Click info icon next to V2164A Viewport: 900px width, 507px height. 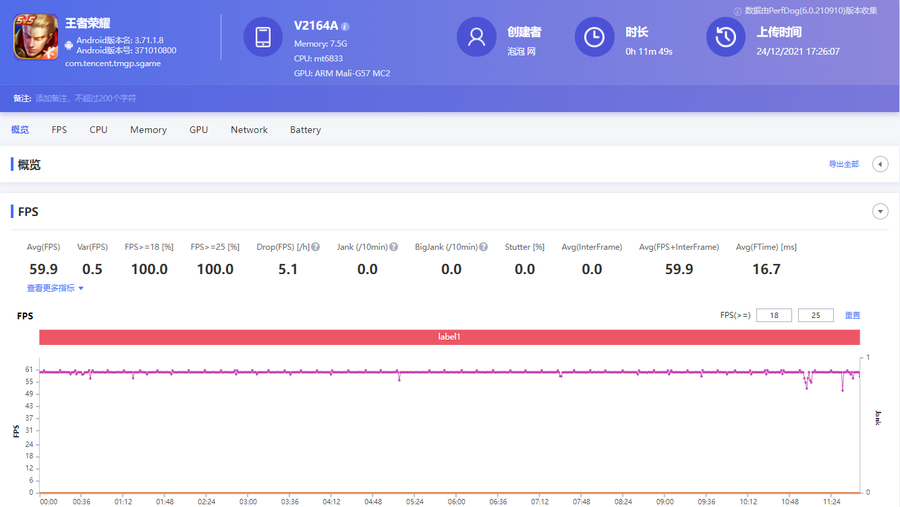click(x=345, y=27)
